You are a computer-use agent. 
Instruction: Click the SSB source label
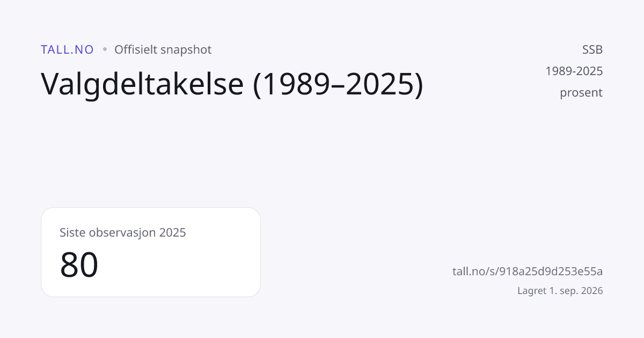(x=592, y=50)
